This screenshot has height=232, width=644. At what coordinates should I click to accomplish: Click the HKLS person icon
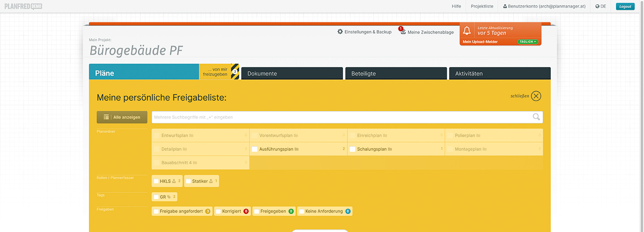click(174, 181)
